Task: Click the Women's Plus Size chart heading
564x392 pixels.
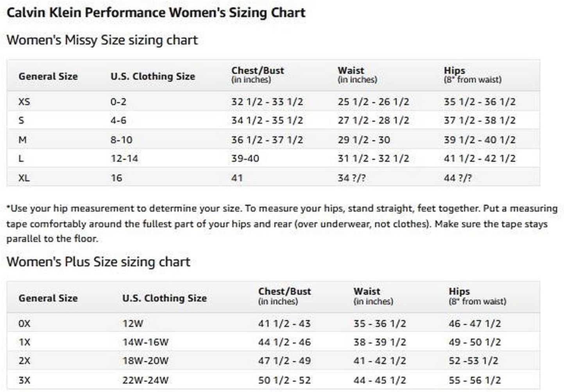Action: coord(98,262)
